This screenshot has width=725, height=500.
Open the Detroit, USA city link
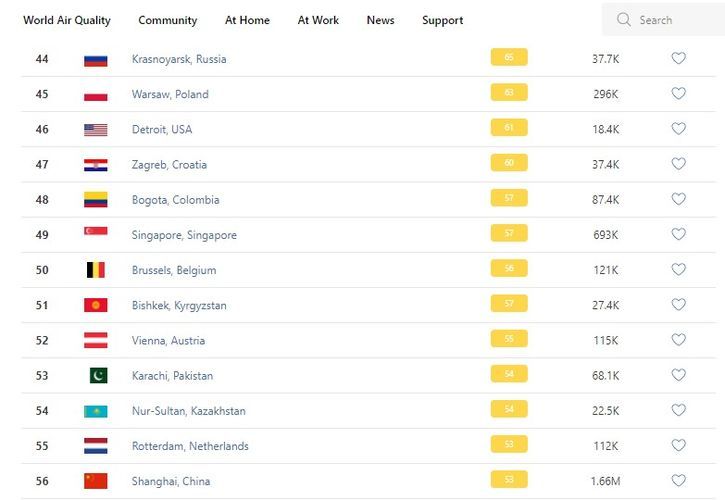[x=162, y=130]
